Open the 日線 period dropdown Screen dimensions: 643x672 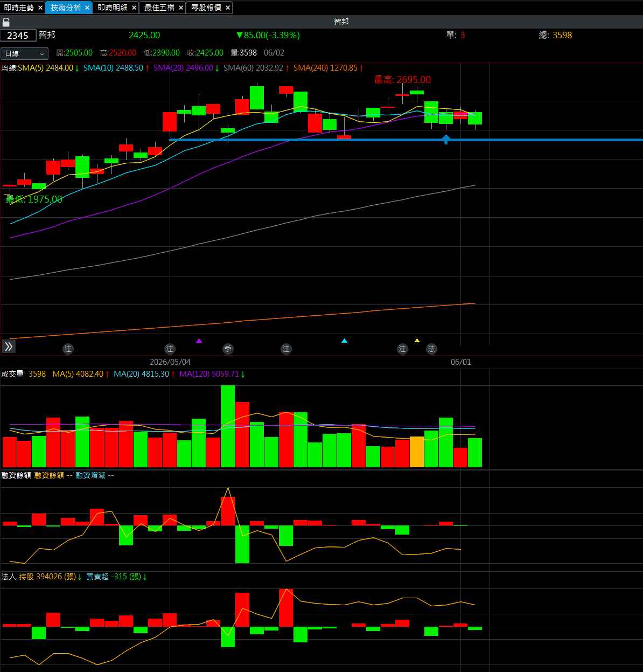24,53
